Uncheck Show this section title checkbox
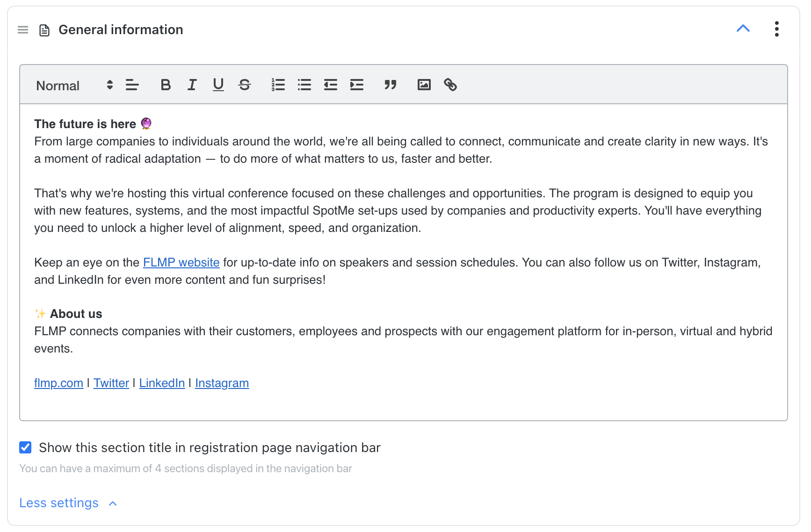The height and width of the screenshot is (532, 811). coord(25,447)
